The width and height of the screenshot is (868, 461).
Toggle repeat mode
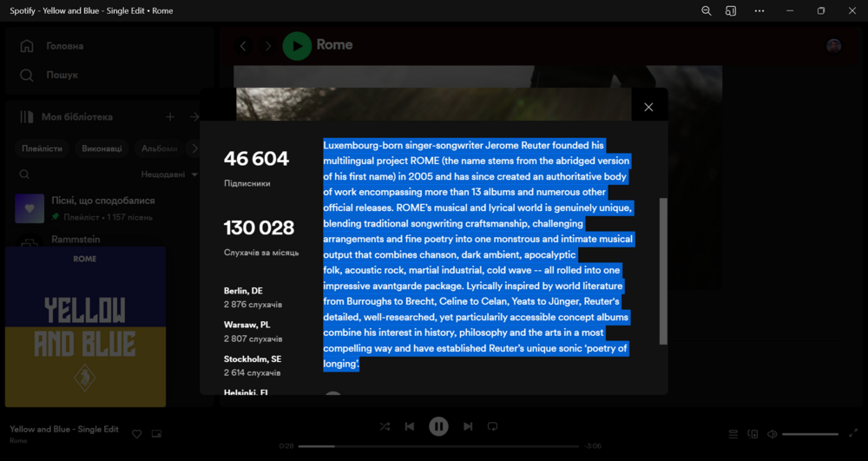(x=493, y=426)
